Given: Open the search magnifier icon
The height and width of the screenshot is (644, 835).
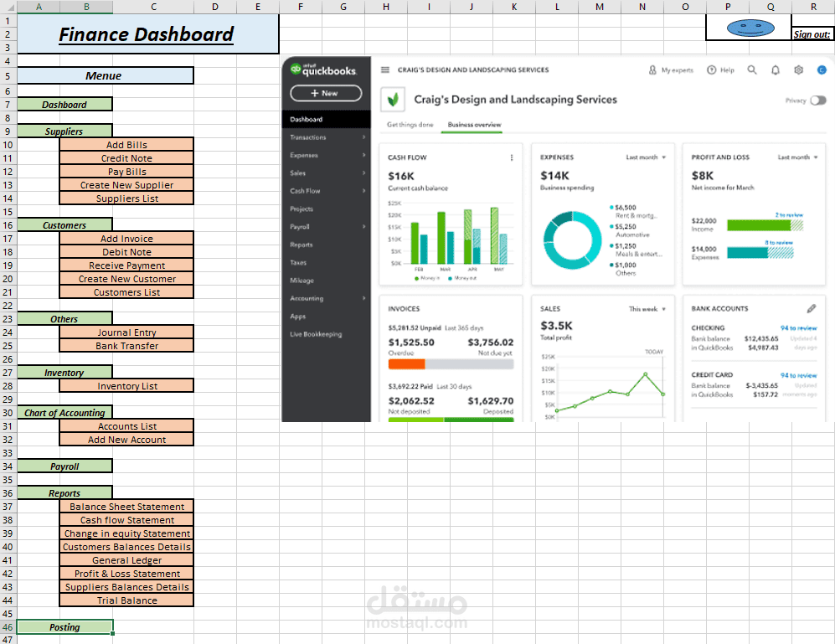Looking at the screenshot, I should [752, 70].
